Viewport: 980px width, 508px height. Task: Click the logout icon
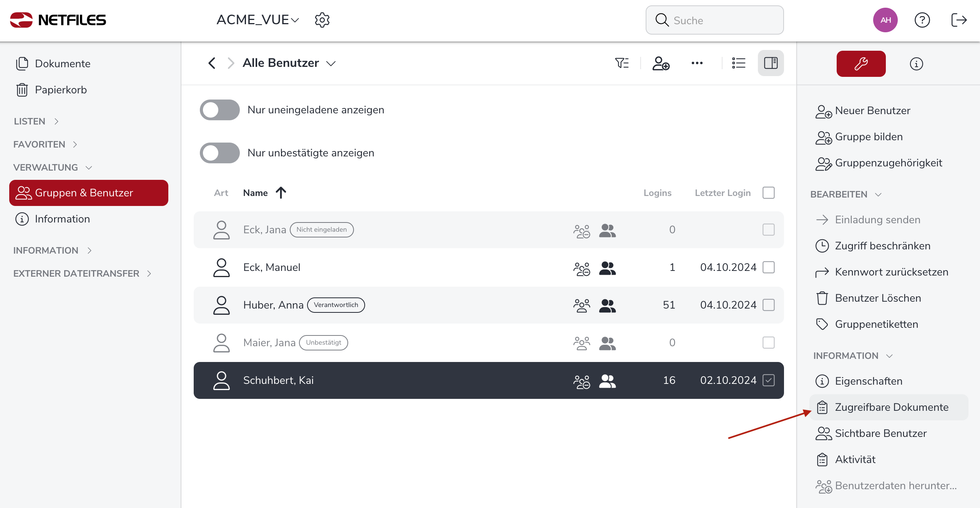point(958,20)
